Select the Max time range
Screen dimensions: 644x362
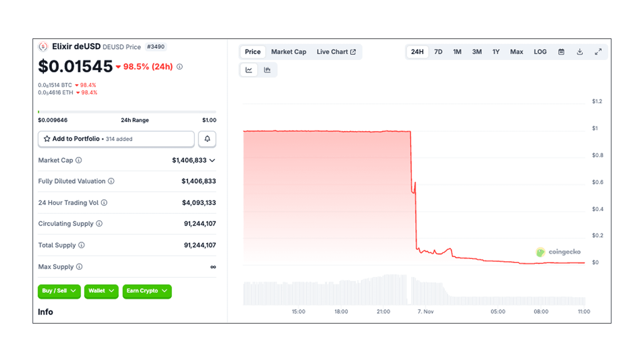516,51
